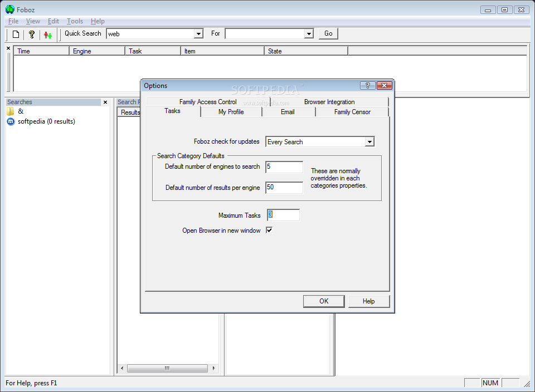Click the yellow question mark help icon
The image size is (535, 392).
[x=32, y=34]
